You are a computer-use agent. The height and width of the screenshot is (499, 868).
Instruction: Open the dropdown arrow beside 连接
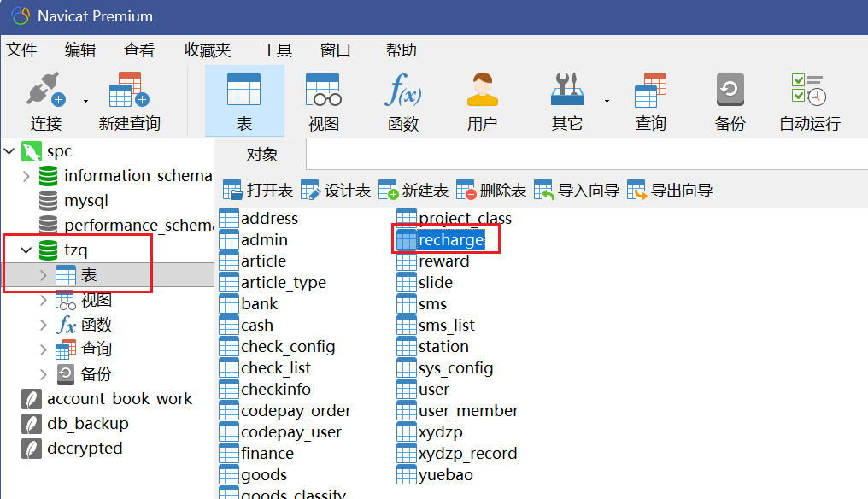[x=85, y=101]
